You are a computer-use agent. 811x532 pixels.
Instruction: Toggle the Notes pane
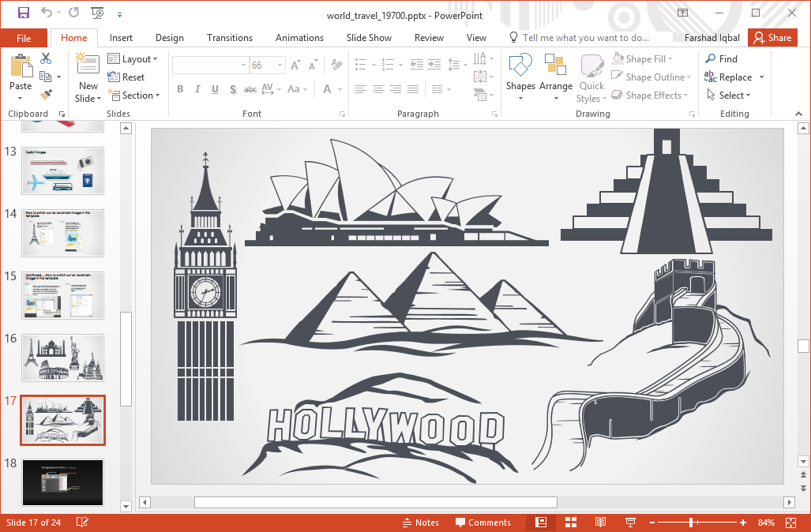pyautogui.click(x=420, y=523)
